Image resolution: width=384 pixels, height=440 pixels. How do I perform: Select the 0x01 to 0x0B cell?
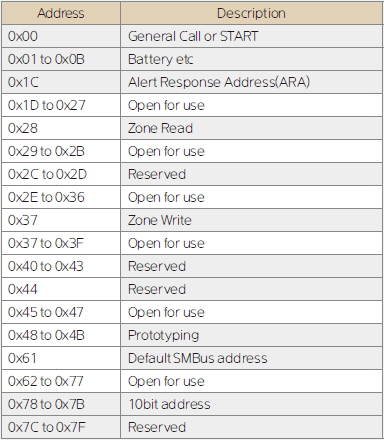click(x=61, y=59)
